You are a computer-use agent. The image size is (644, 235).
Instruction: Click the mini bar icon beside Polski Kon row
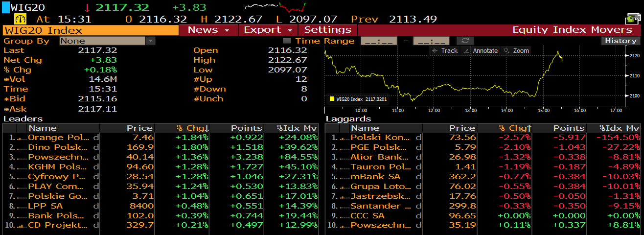coord(344,138)
